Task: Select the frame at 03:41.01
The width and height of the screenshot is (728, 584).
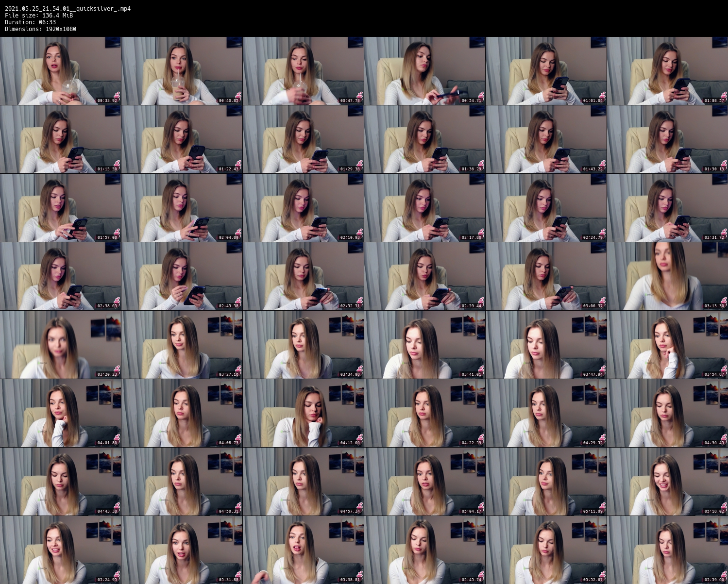Action: pyautogui.click(x=424, y=345)
